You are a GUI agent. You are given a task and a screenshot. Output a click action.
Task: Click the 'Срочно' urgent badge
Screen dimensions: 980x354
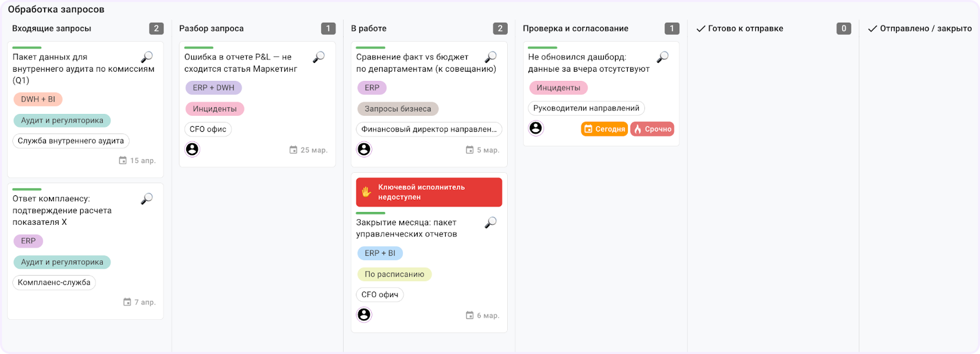[x=652, y=129]
